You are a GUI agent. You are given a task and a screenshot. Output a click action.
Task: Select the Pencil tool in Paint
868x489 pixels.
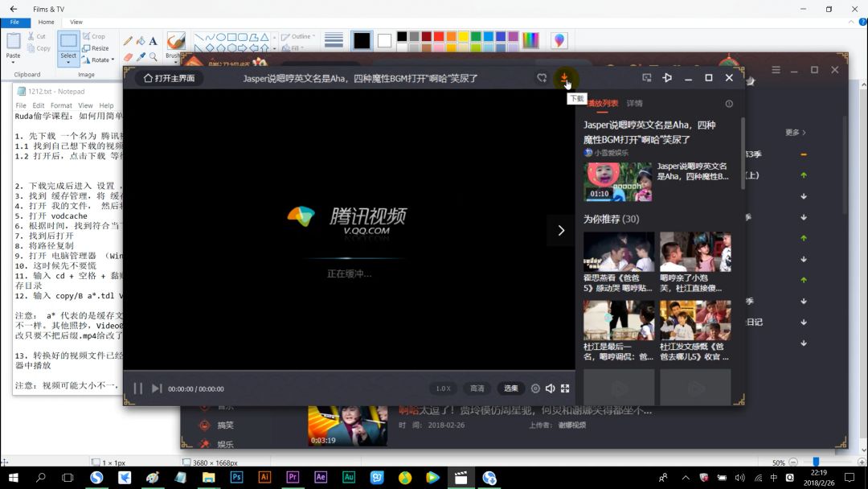tap(128, 40)
